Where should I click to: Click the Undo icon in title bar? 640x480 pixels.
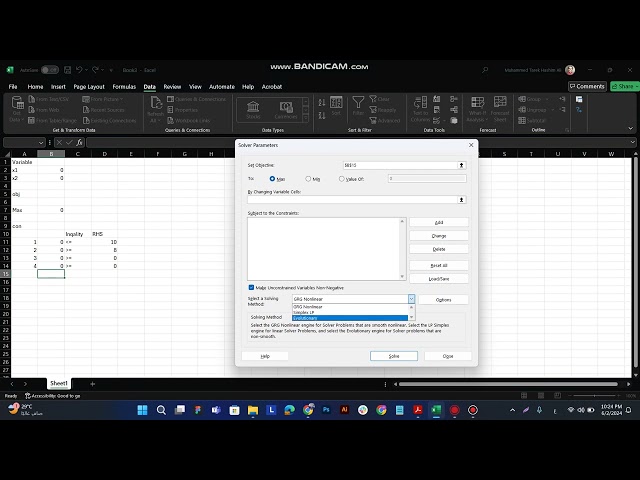[80, 70]
